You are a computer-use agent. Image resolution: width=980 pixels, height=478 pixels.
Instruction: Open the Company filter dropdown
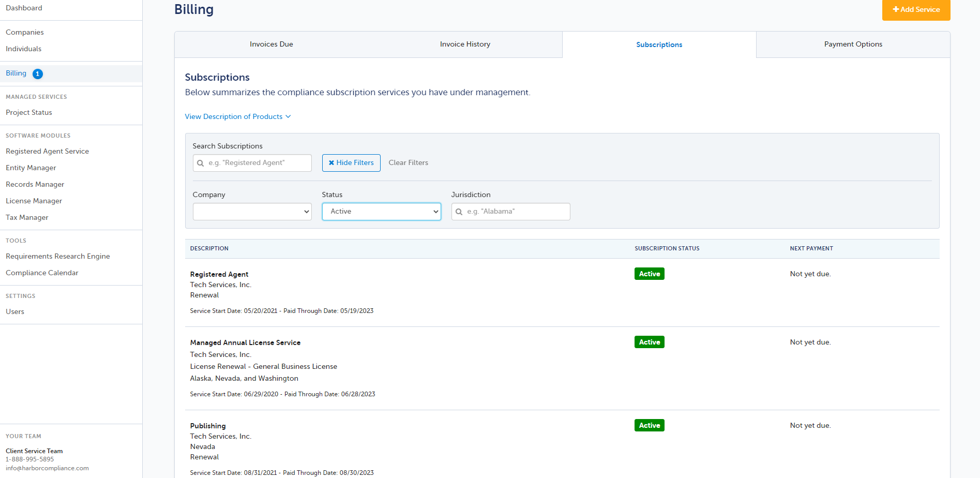click(252, 212)
